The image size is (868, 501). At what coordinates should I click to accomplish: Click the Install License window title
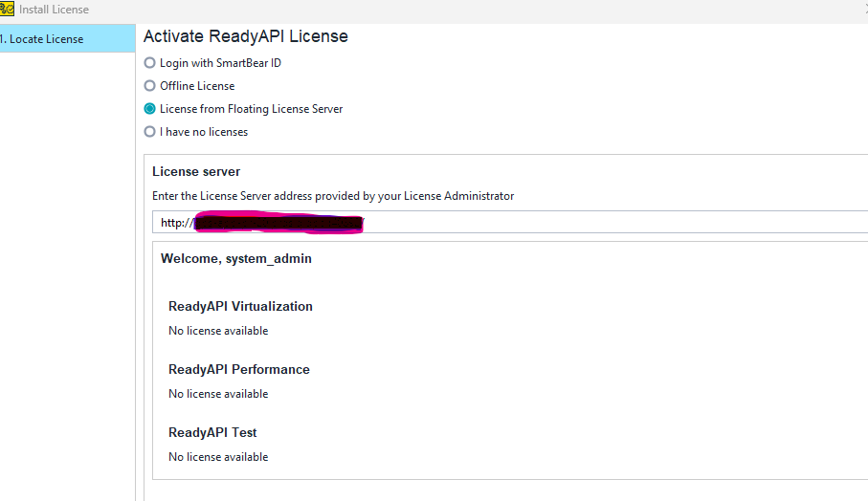55,10
